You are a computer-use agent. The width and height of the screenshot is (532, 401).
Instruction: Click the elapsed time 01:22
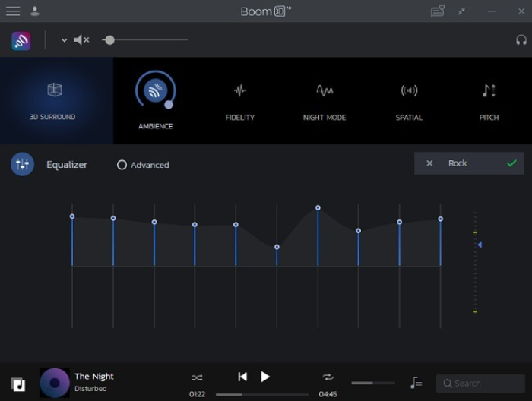point(197,394)
